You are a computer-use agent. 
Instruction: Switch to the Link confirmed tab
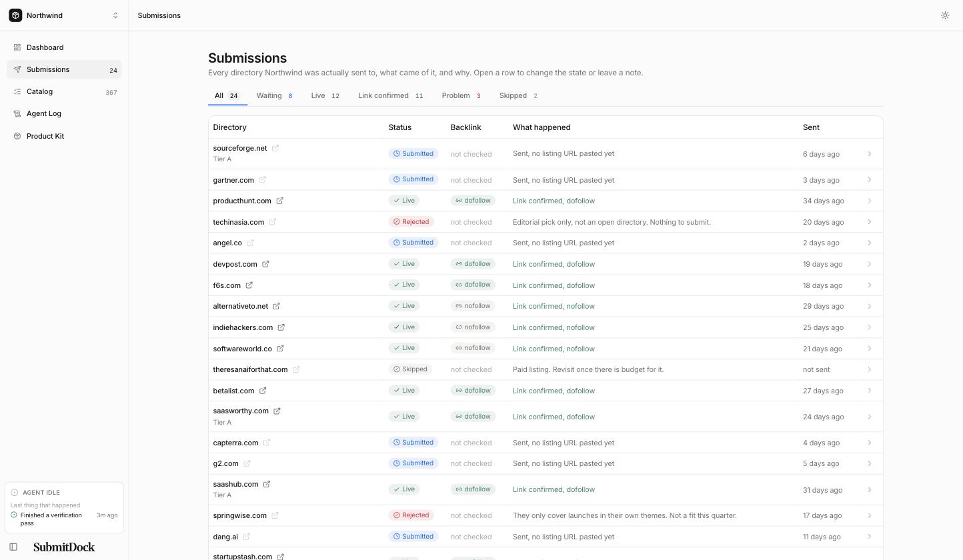(391, 96)
